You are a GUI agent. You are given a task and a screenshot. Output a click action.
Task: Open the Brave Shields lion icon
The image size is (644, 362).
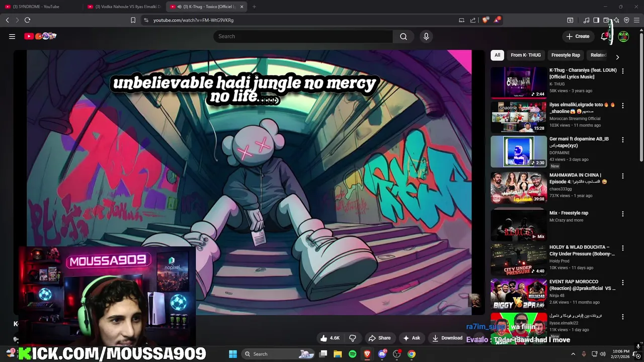[486, 20]
